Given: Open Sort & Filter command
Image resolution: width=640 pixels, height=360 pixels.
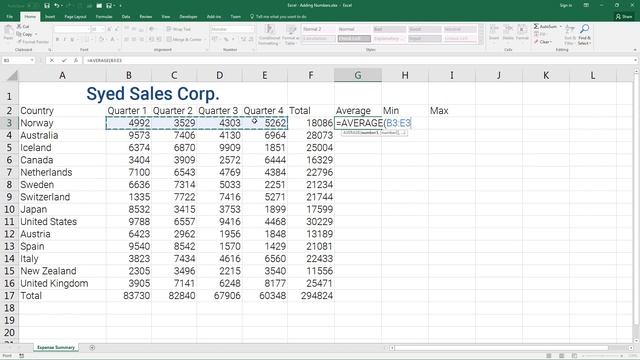Looking at the screenshot, I should [570, 34].
